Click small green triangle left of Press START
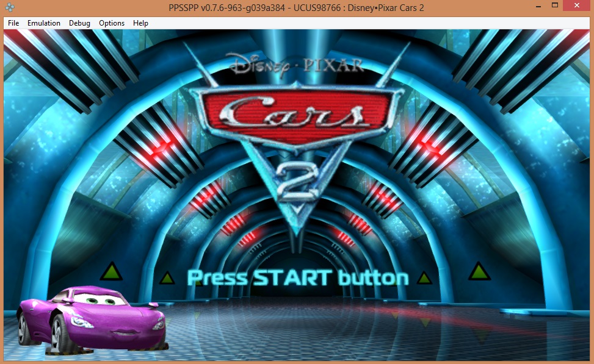The width and height of the screenshot is (594, 364). [167, 279]
